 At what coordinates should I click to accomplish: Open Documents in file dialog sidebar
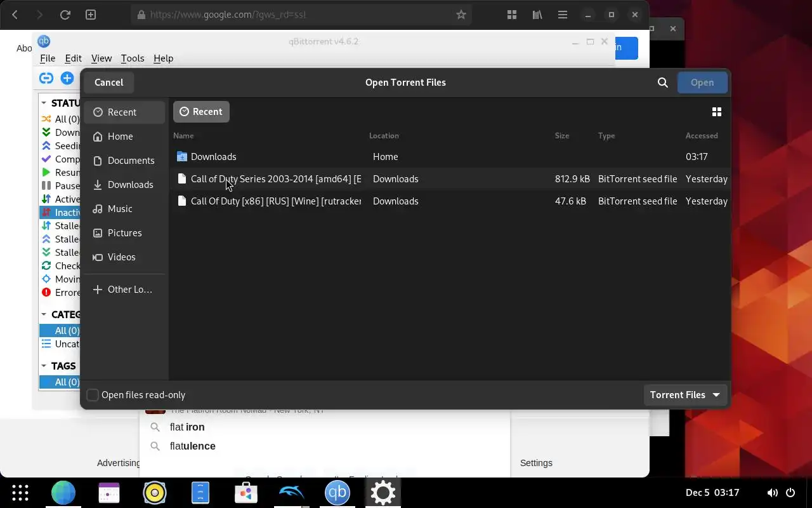(x=124, y=161)
